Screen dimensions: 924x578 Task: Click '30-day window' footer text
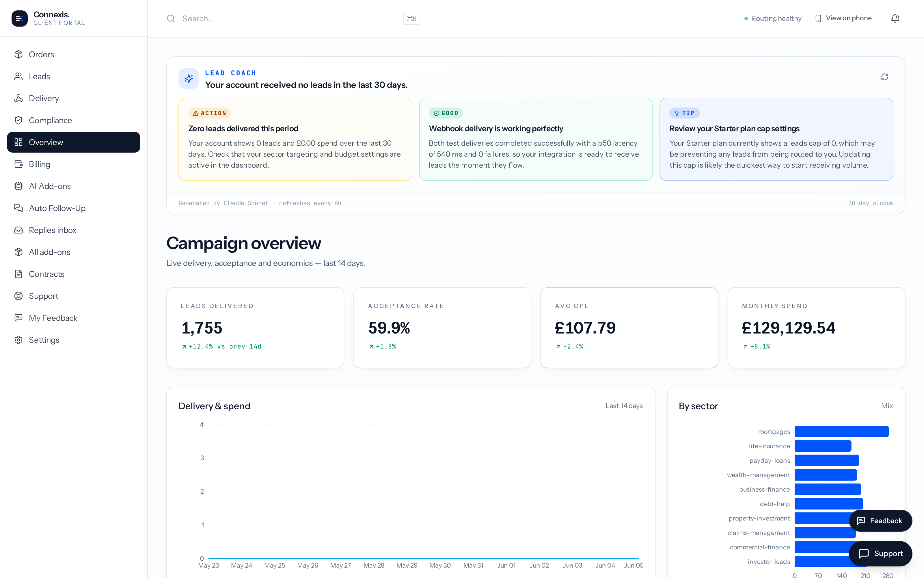pyautogui.click(x=871, y=203)
